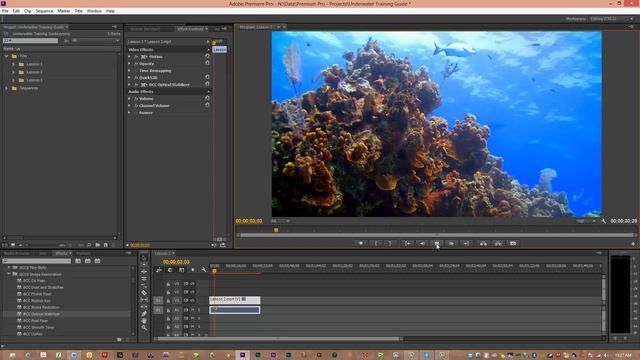
Task: Expand the Opacity effect properties
Action: [x=130, y=64]
